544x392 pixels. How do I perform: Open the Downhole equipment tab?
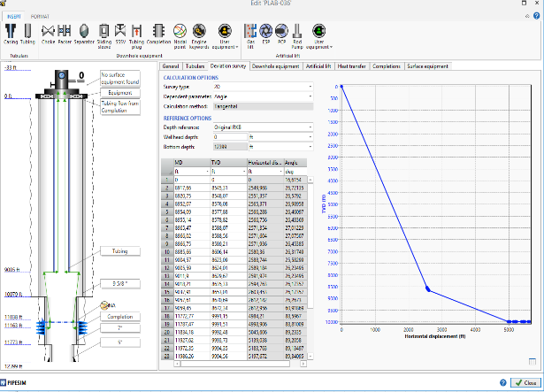coord(278,65)
